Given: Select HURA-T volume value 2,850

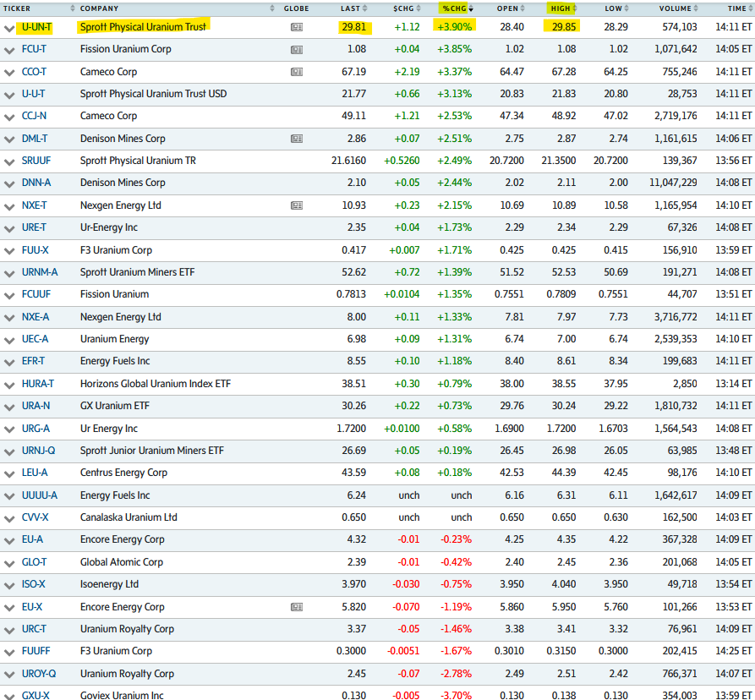Looking at the screenshot, I should 685,384.
